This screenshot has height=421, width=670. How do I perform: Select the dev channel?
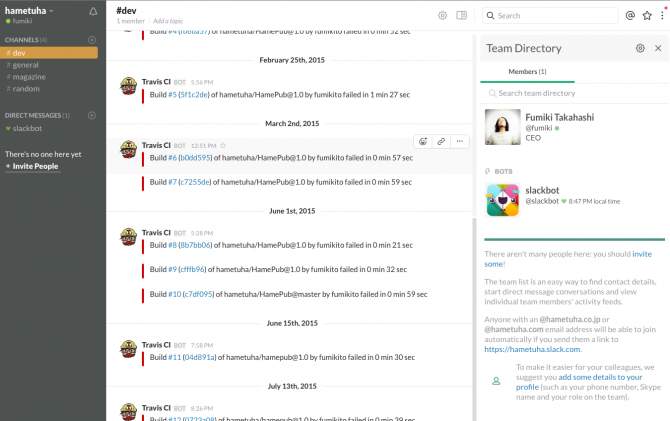49,53
